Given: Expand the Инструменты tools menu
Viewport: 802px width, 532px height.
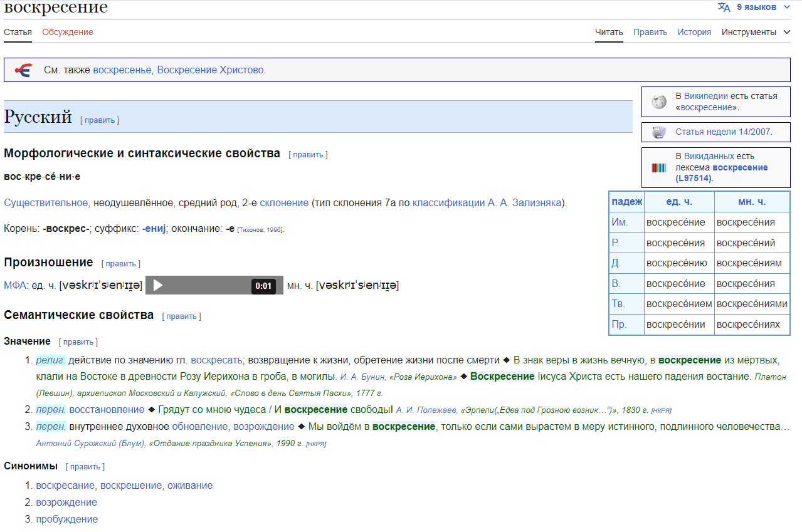Looking at the screenshot, I should point(756,32).
